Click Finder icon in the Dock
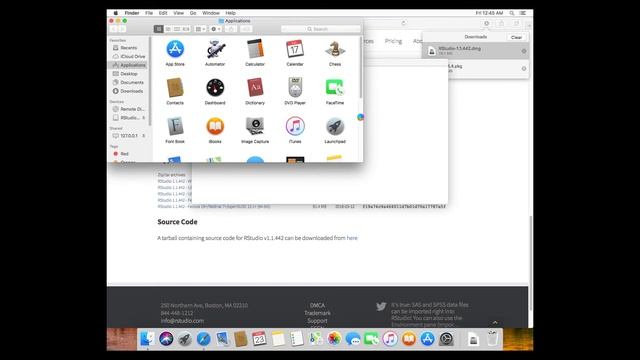The image size is (640, 360). (x=147, y=339)
